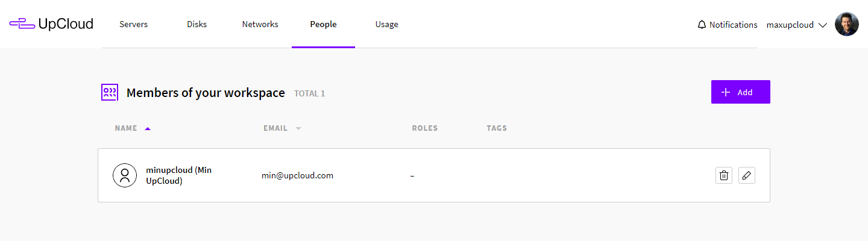Image resolution: width=868 pixels, height=241 pixels.
Task: Click the workspace members group icon
Action: click(x=109, y=93)
